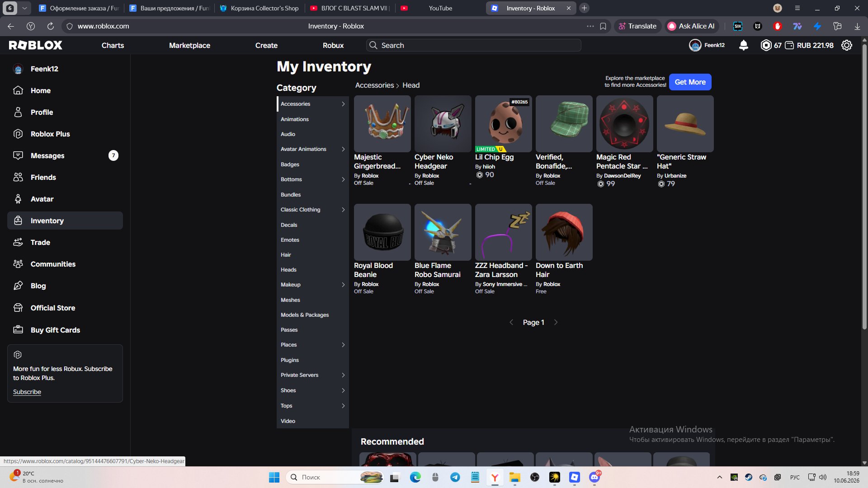Select the Emotes category
The image size is (868, 488).
coord(313,240)
